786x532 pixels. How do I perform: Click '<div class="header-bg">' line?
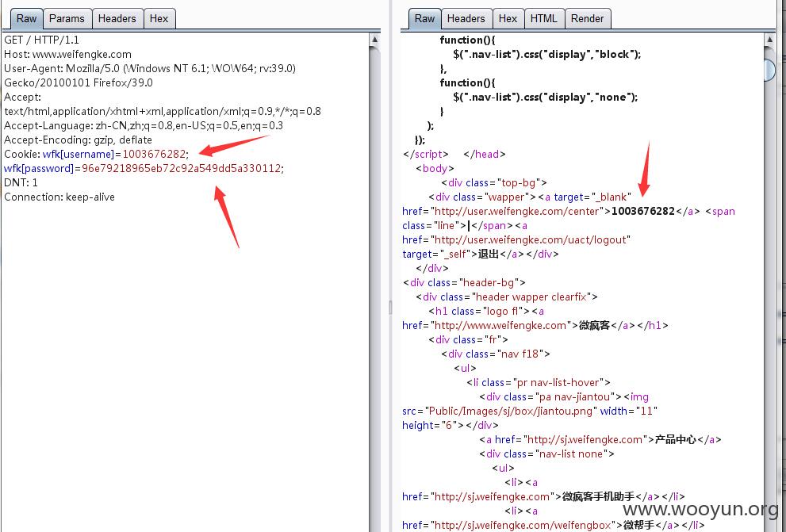tap(464, 282)
